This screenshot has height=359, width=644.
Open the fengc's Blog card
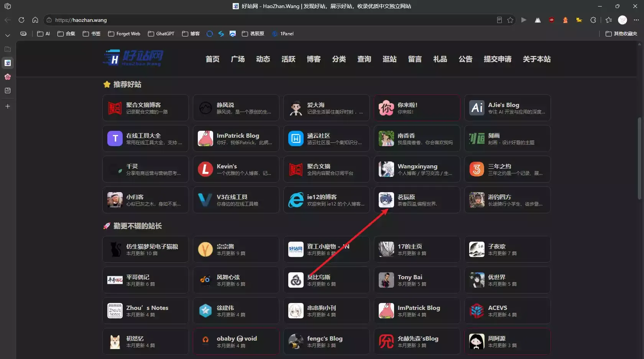(327, 341)
